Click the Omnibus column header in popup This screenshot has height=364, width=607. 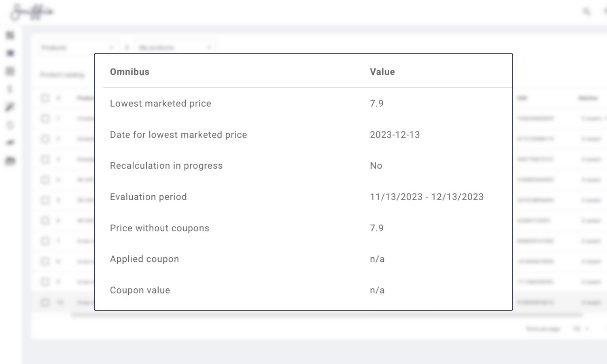click(129, 72)
